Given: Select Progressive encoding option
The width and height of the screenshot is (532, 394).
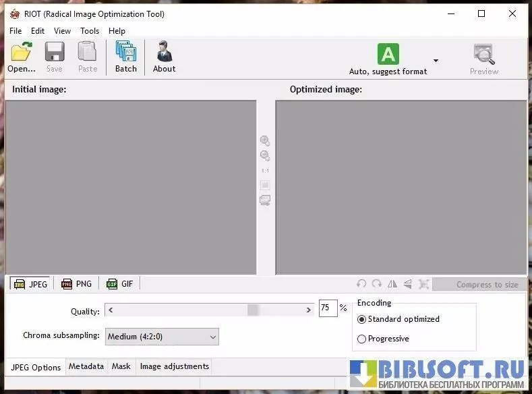Looking at the screenshot, I should pyautogui.click(x=362, y=339).
